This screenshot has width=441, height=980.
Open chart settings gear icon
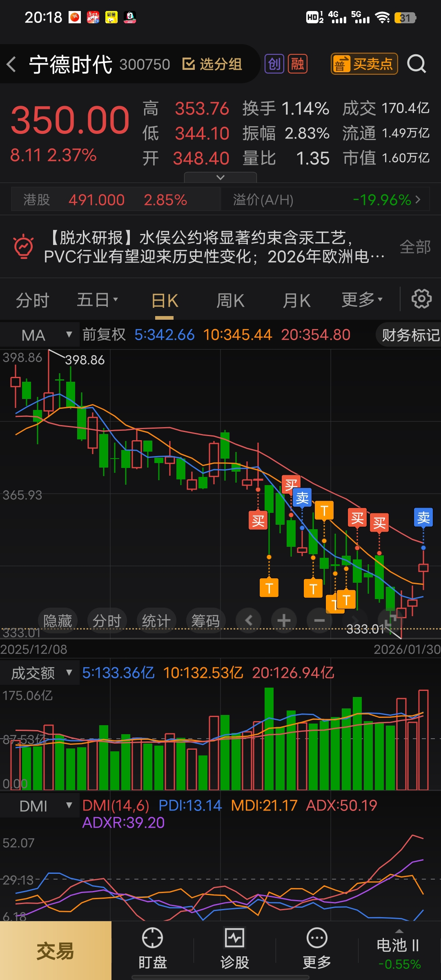point(421,299)
